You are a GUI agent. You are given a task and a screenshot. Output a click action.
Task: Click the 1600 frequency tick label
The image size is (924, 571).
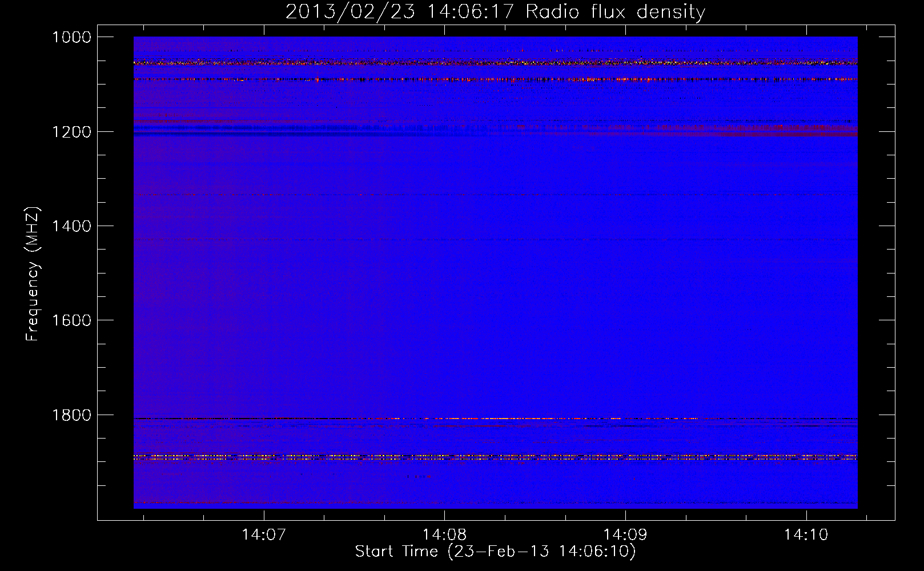coord(72,320)
